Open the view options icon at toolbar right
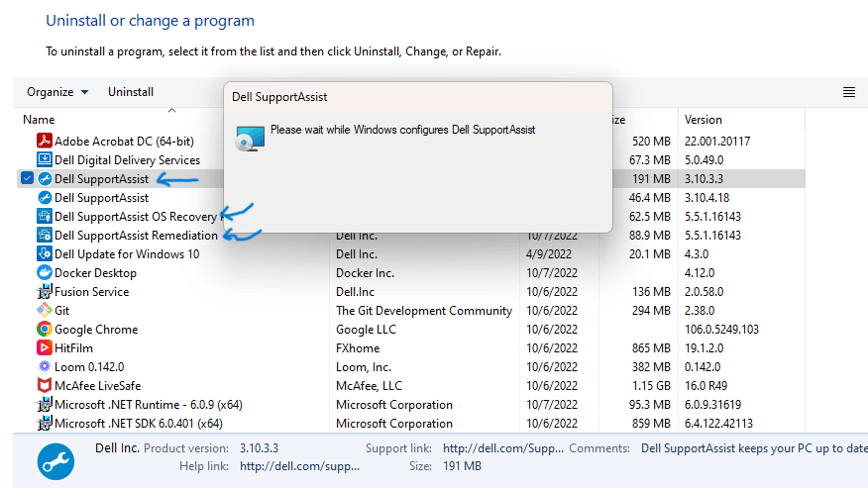Screen dimensions: 868x488 (848, 92)
